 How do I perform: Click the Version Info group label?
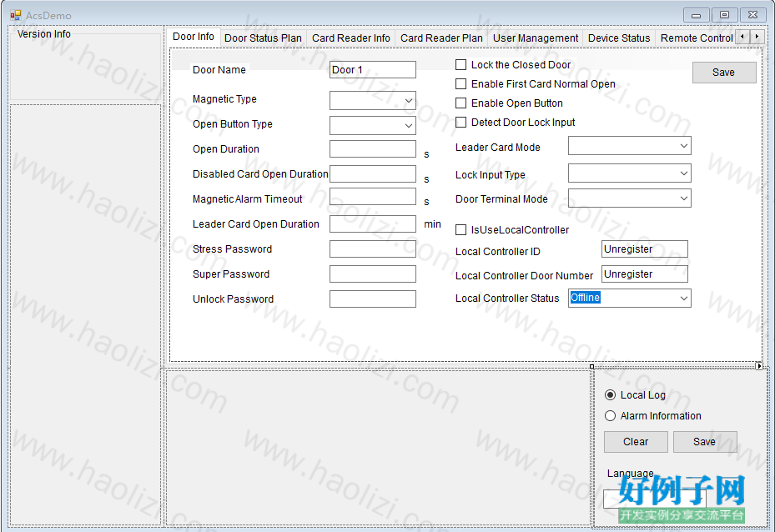(44, 34)
